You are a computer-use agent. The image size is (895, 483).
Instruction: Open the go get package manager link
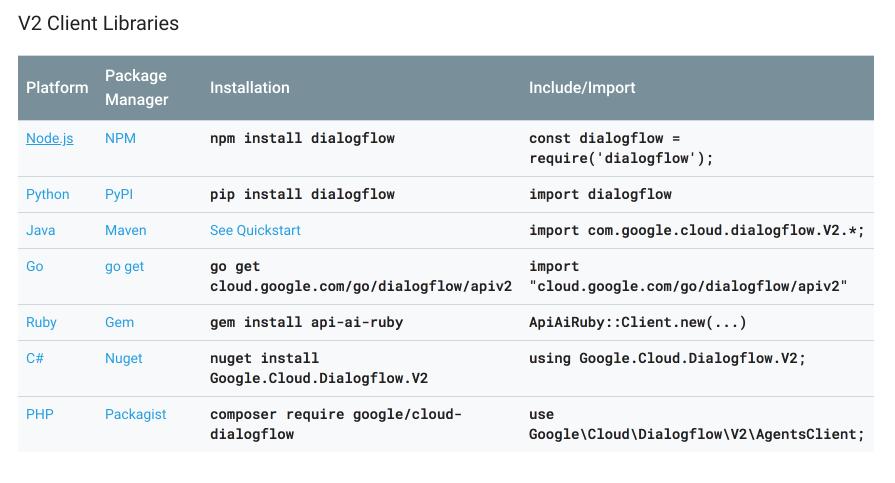(124, 267)
